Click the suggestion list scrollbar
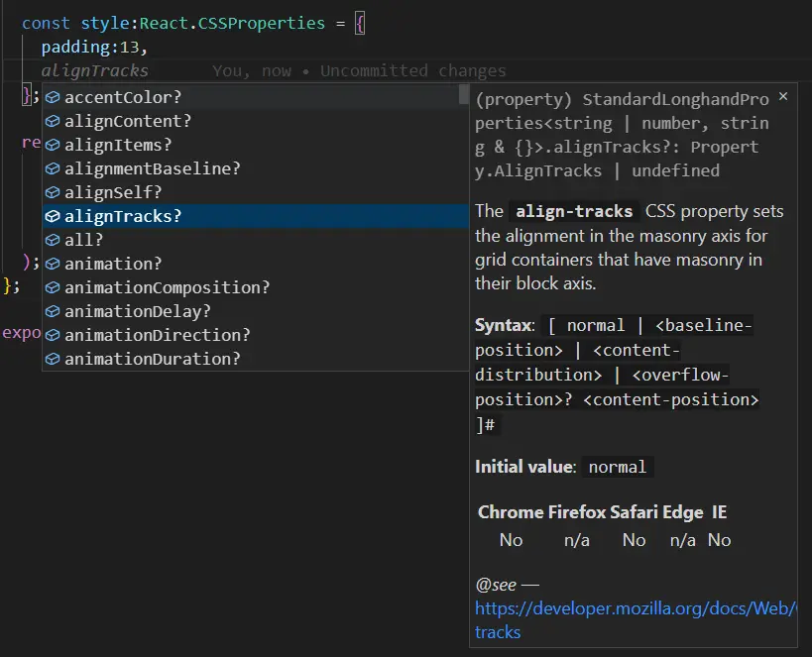Screen dimensions: 812x657 pyautogui.click(x=462, y=94)
